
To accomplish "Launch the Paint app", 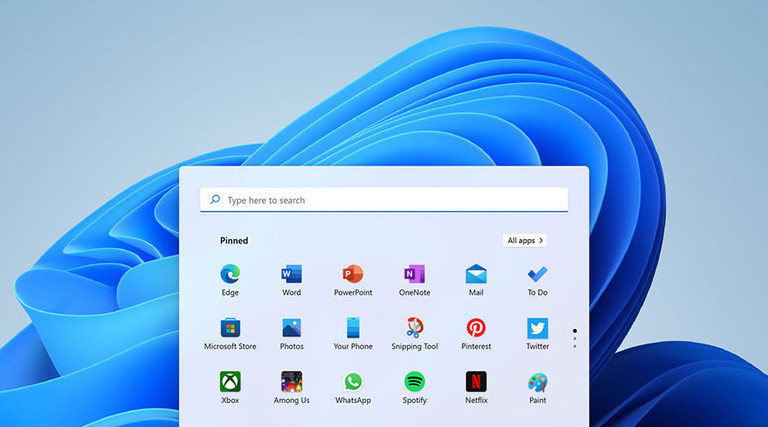I will 537,387.
